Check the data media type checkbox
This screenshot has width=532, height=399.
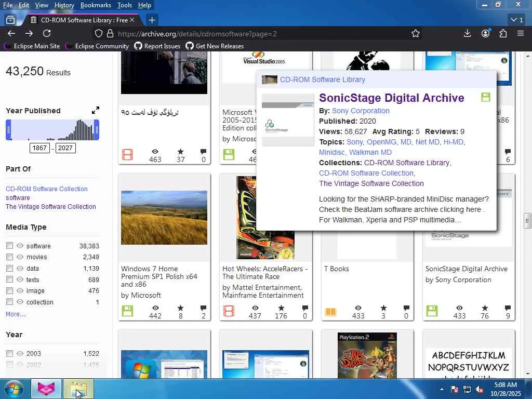coord(9,269)
